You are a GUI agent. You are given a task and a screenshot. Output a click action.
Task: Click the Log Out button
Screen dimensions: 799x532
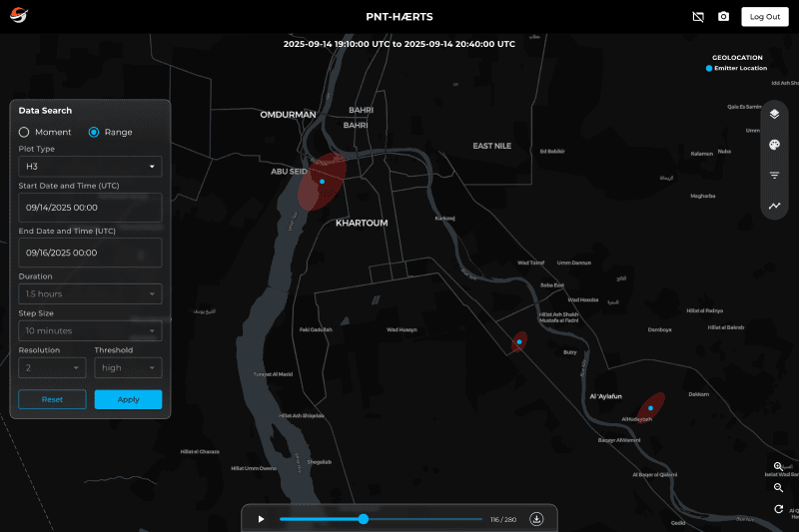click(764, 17)
